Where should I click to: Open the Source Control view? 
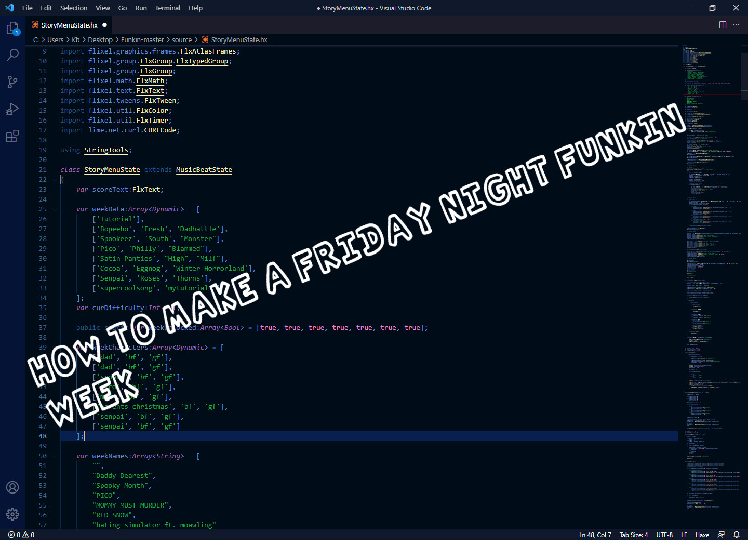pyautogui.click(x=12, y=82)
